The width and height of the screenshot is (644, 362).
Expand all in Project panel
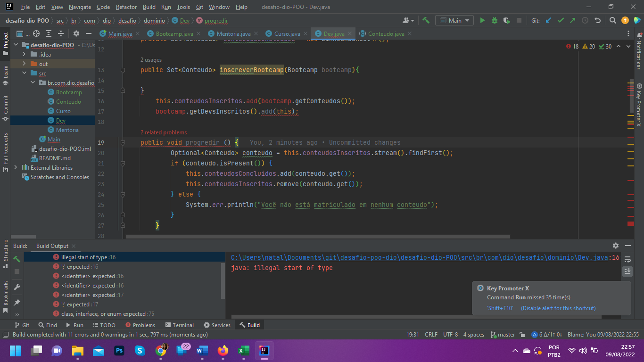tap(48, 33)
